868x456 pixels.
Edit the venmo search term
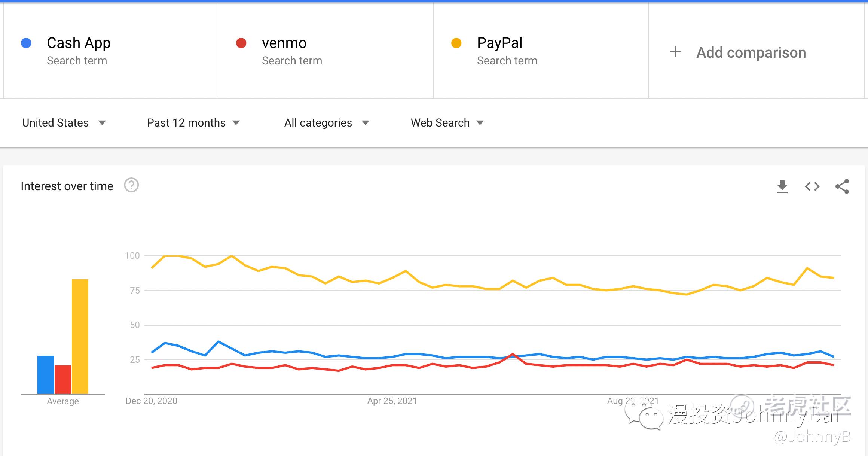pos(284,43)
